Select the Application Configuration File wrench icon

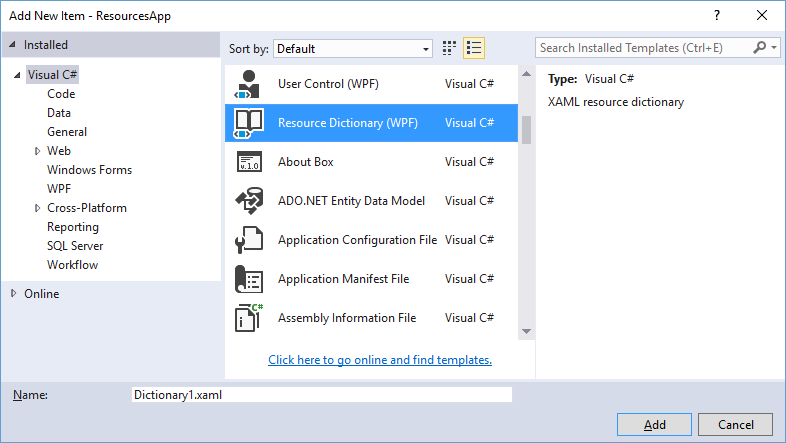point(247,240)
